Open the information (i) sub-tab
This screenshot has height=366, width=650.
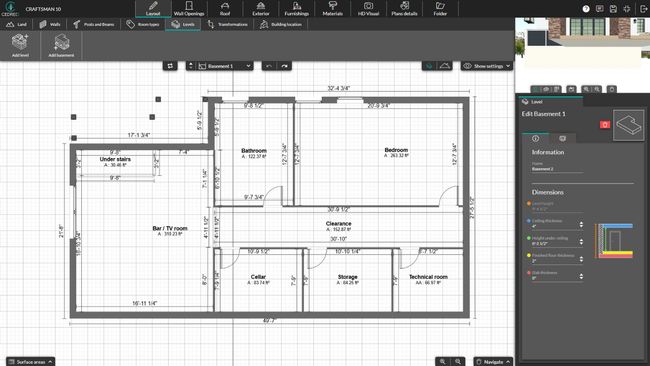[x=535, y=138]
